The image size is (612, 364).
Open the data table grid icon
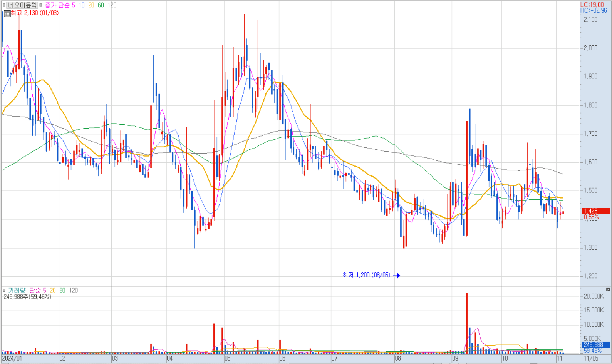pos(7,13)
